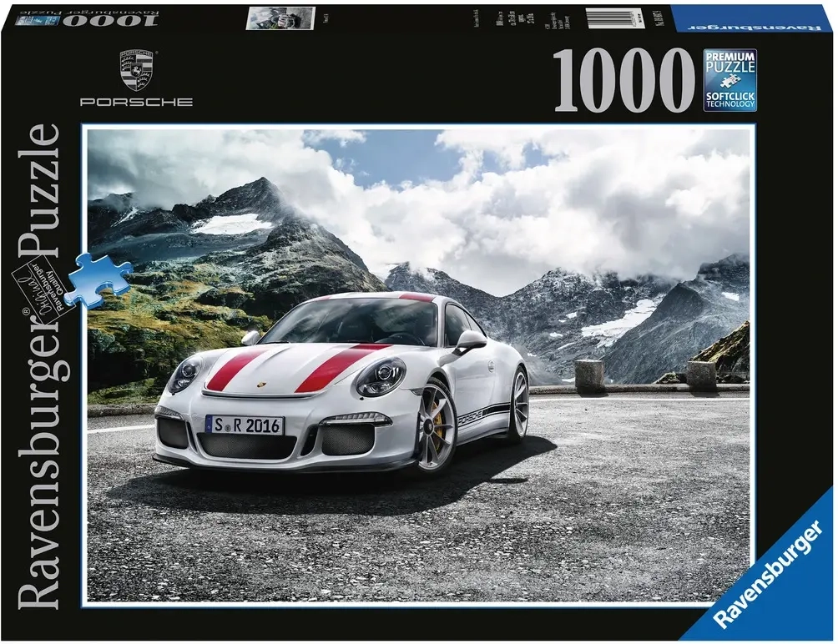Click the S R 2016 license plate
The height and width of the screenshot is (644, 838).
246,425
